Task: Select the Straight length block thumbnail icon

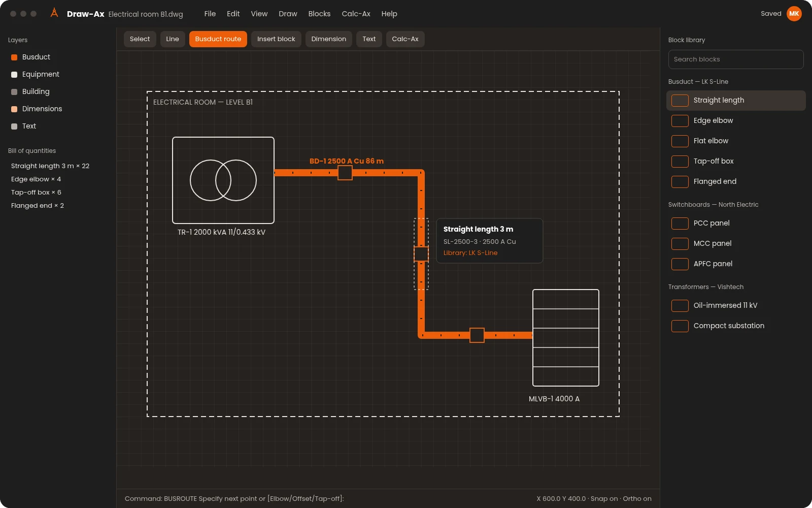Action: 680,101
